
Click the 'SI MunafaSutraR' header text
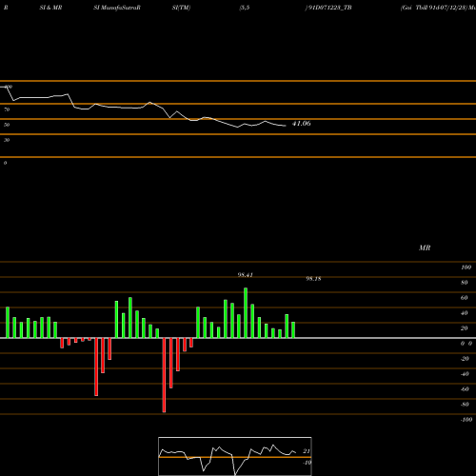coord(117,8)
